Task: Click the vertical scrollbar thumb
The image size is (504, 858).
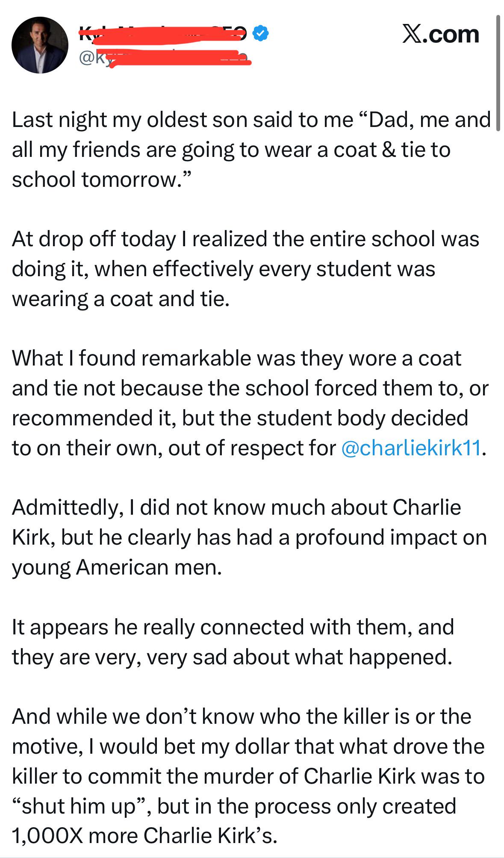Action: [498, 73]
